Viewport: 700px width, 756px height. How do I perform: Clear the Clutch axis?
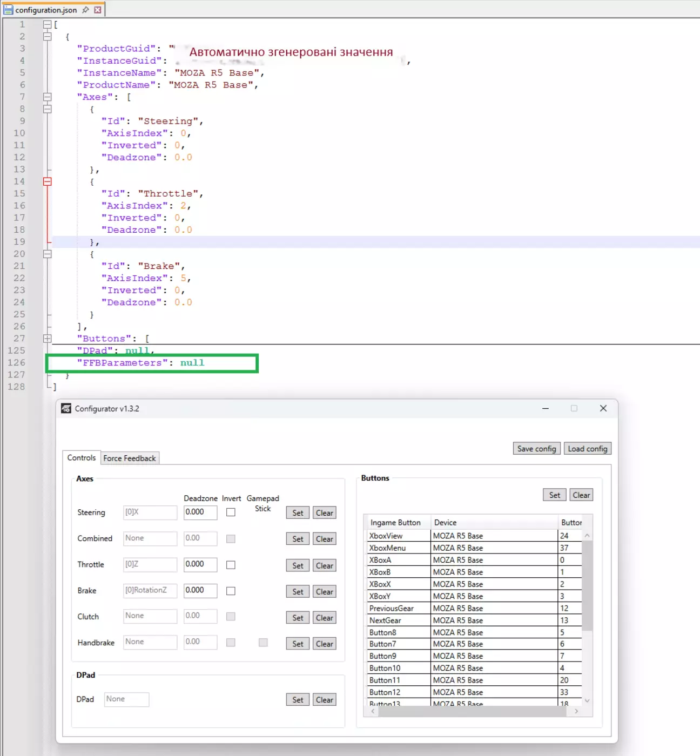tap(325, 618)
